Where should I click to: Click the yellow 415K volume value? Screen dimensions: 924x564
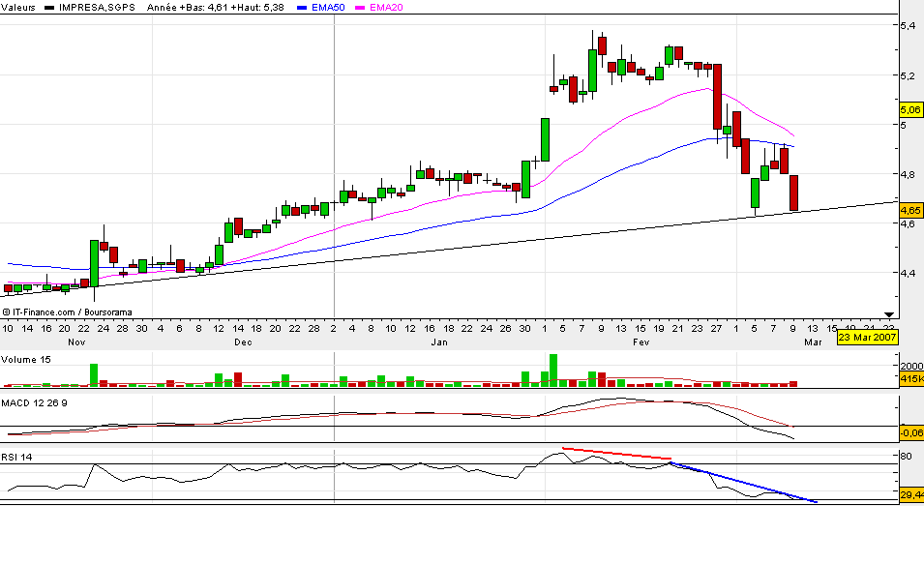(x=911, y=379)
